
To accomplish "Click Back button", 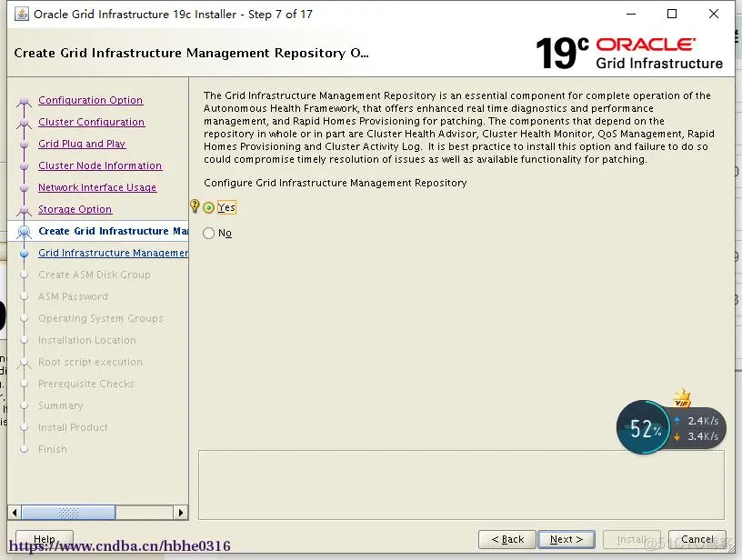I will pos(507,539).
